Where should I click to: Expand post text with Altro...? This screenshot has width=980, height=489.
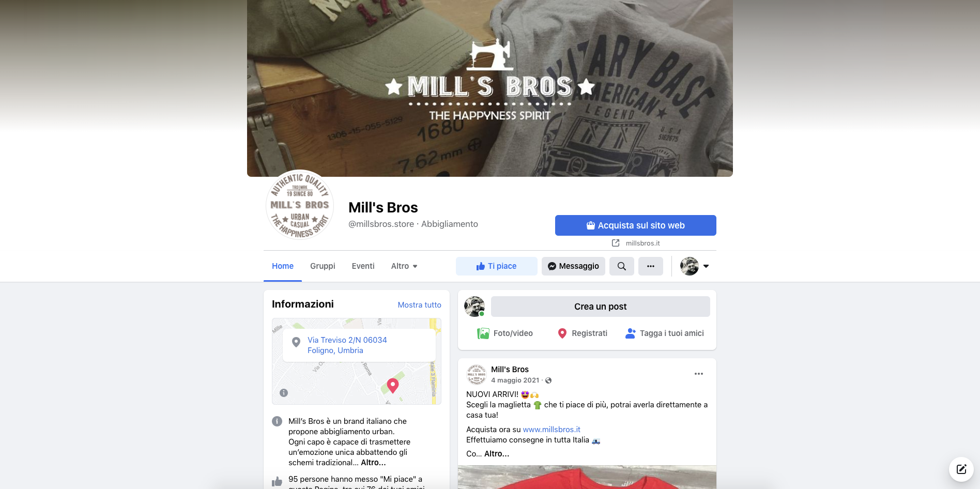(497, 454)
